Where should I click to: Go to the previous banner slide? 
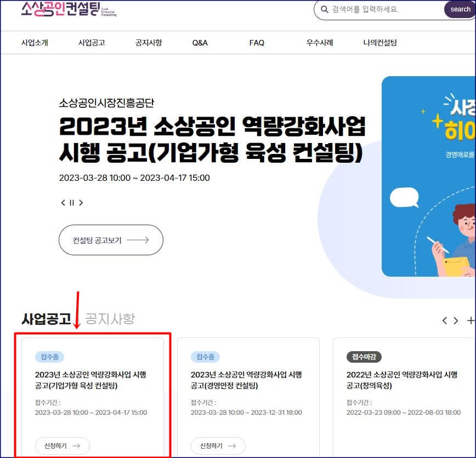tap(63, 202)
